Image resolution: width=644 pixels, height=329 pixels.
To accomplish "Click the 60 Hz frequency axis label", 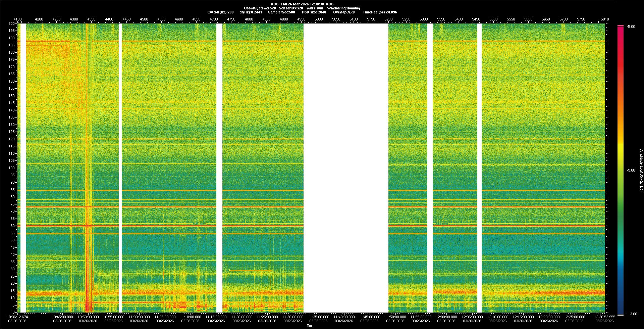I will pyautogui.click(x=12, y=226).
